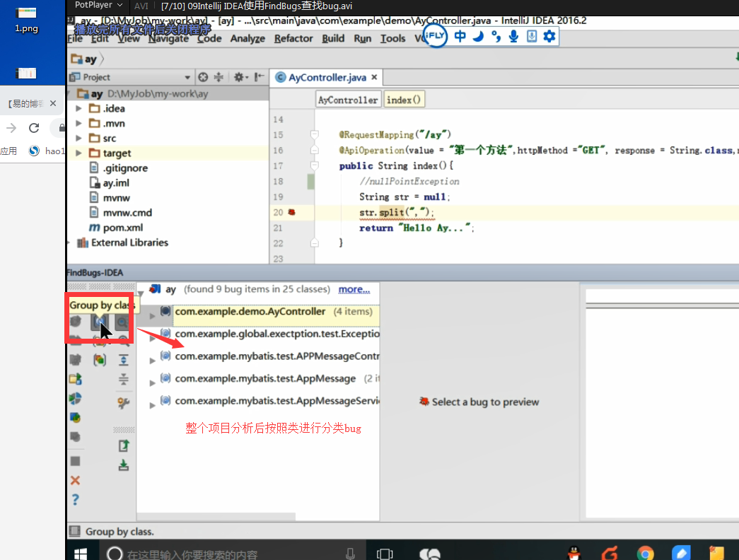This screenshot has height=560, width=739.
Task: Open PotPlayer menu dropdown
Action: [98, 5]
